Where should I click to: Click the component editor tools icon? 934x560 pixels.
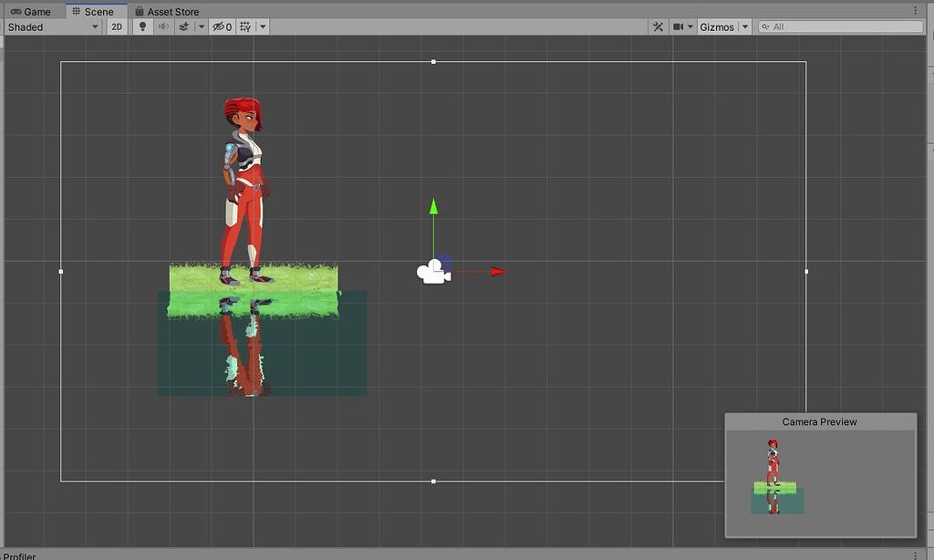[659, 26]
